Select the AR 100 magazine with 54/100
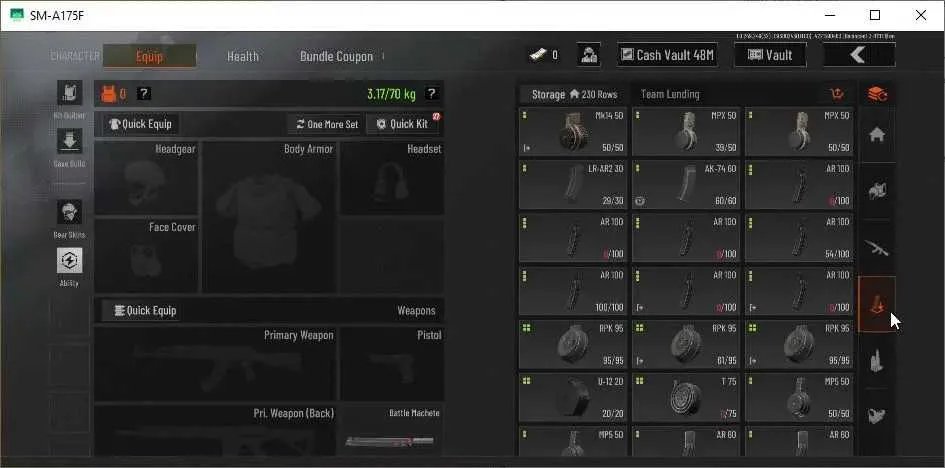This screenshot has width=945, height=468. (799, 238)
